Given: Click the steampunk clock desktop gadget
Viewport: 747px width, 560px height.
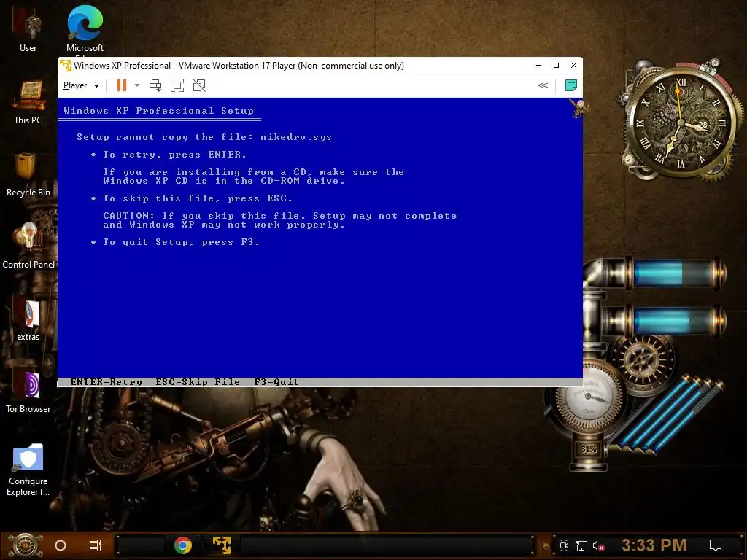Looking at the screenshot, I should (x=681, y=122).
